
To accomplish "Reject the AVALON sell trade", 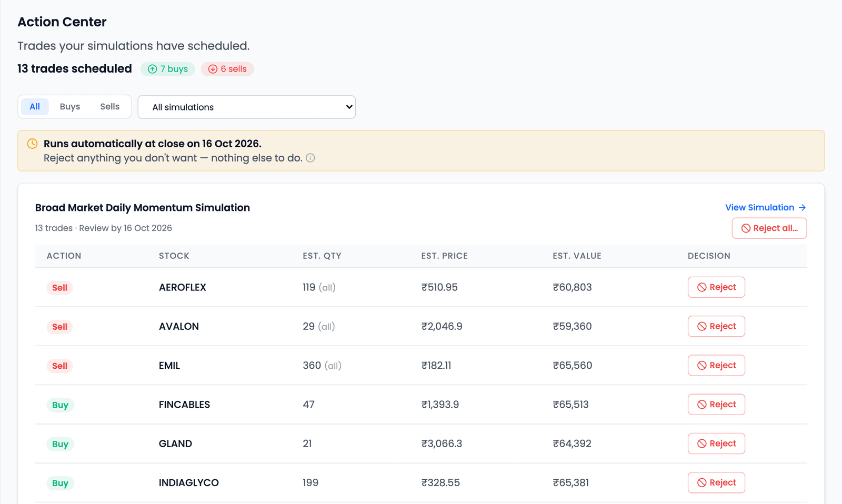I will coord(716,326).
